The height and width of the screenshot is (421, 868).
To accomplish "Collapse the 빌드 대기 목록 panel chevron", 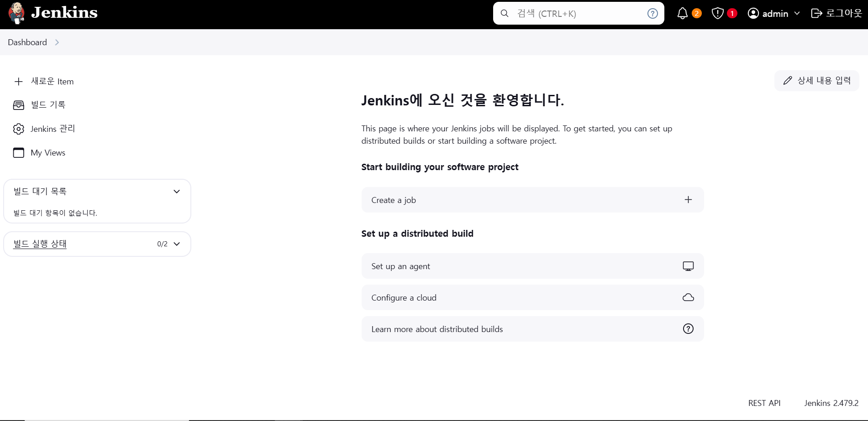I will click(177, 192).
